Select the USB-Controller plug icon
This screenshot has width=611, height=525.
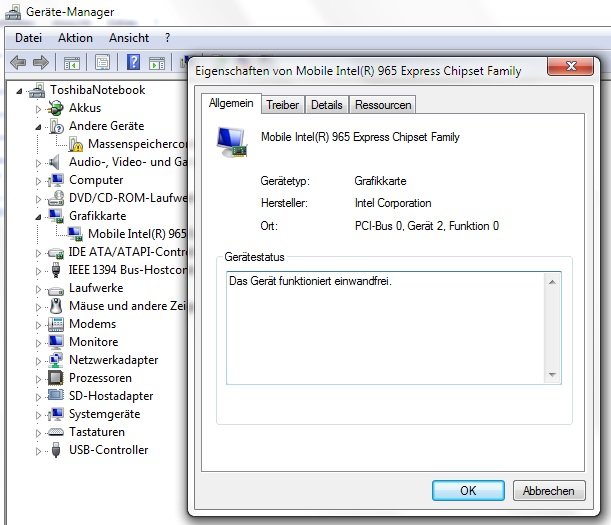point(56,450)
